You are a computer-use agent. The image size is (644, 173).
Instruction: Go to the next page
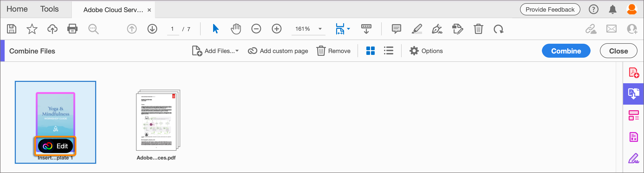tap(152, 29)
